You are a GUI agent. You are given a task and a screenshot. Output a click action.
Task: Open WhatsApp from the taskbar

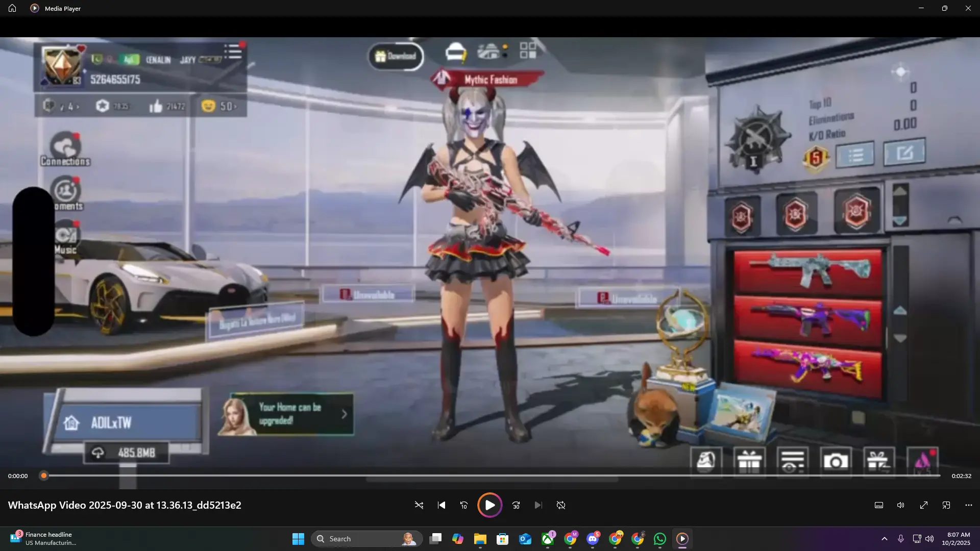point(660,539)
